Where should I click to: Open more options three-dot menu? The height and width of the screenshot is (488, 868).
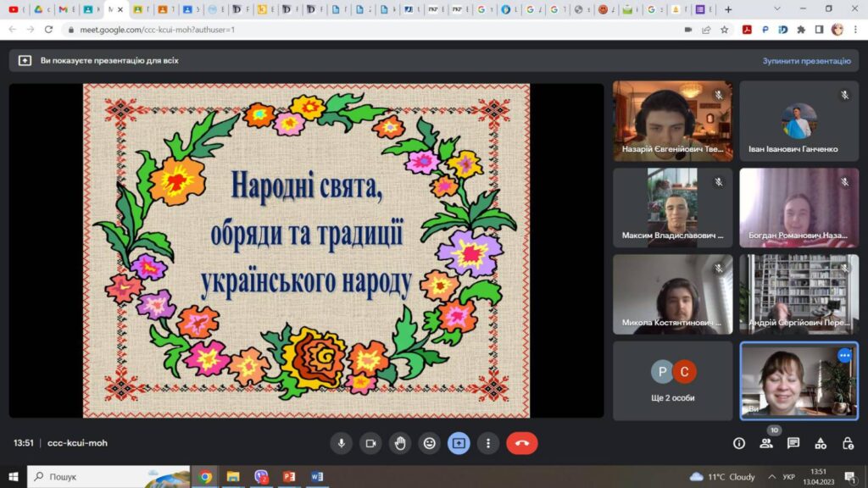(x=488, y=443)
